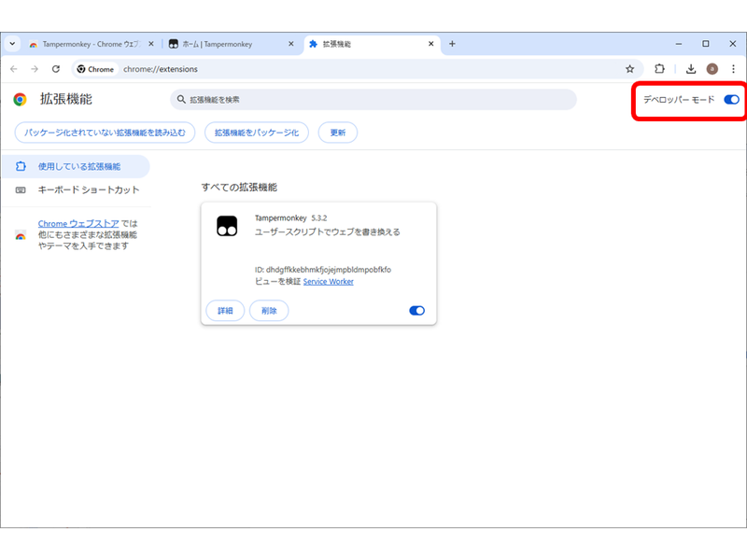Screen dimensions: 747x560
Task: Go back using the back arrow
Action: [x=14, y=69]
